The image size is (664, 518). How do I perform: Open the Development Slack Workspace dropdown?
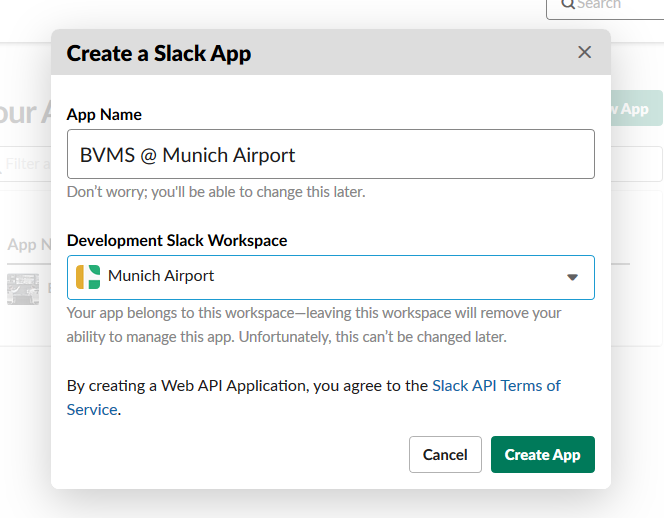click(330, 277)
